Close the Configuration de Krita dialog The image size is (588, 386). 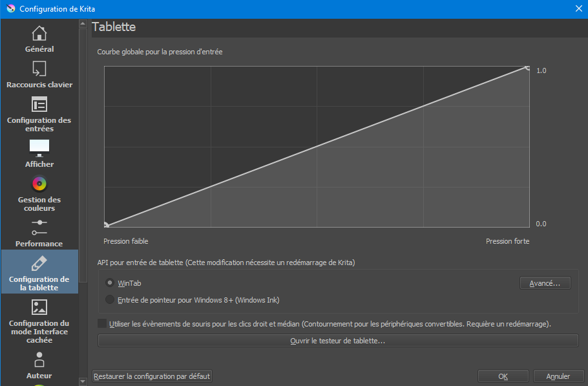(578, 8)
